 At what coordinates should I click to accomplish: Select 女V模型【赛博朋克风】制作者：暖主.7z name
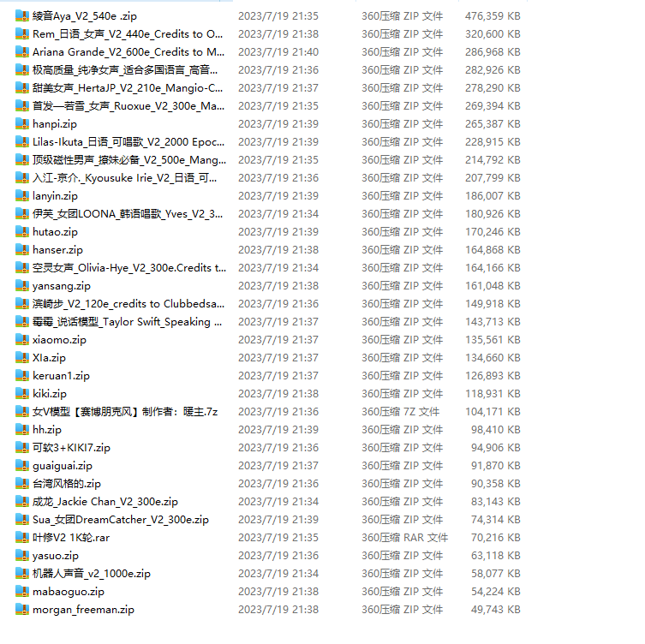125,412
